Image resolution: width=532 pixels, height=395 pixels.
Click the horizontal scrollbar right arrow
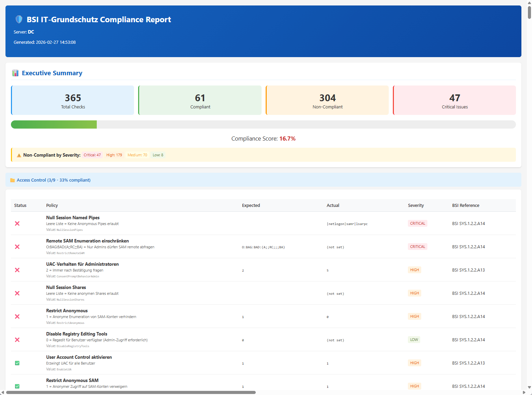(524, 392)
